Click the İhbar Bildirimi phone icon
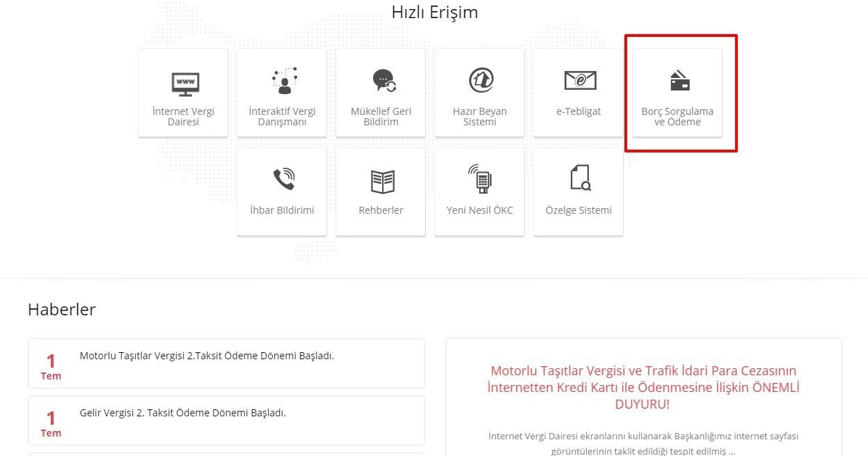 tap(283, 180)
